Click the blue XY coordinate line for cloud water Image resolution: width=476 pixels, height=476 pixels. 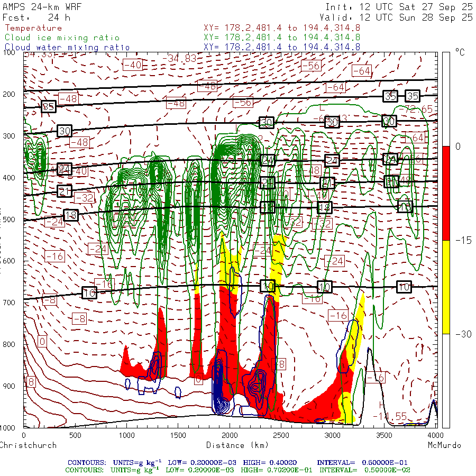[282, 47]
